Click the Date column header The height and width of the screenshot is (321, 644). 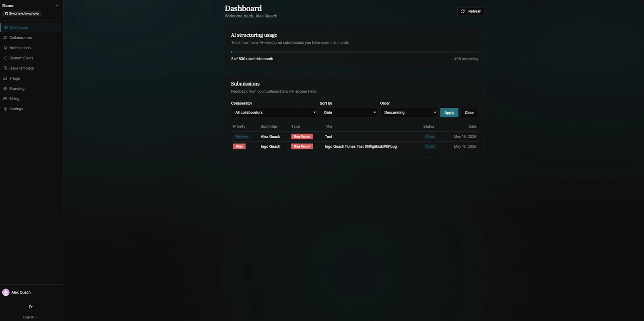point(473,126)
